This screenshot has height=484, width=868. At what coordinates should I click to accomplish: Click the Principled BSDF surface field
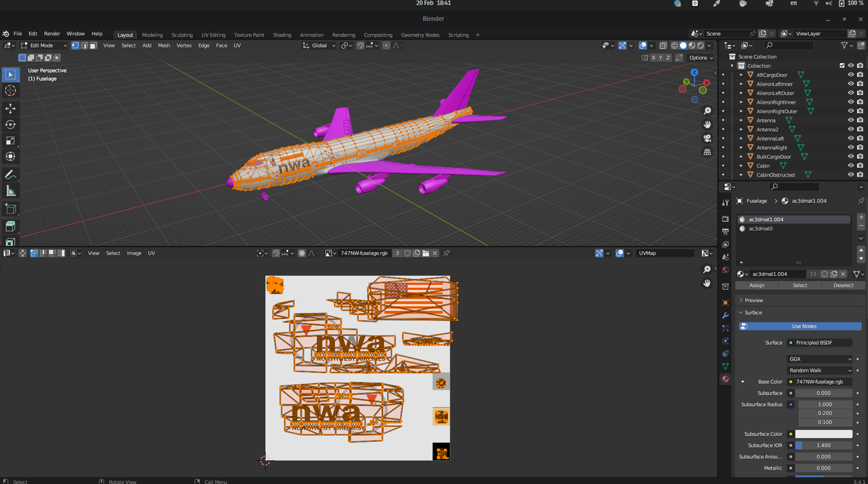coord(819,343)
